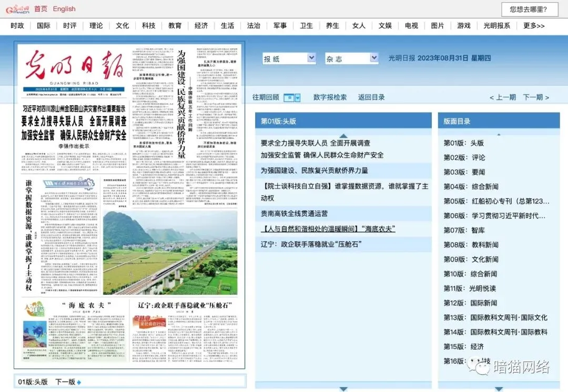Open 数字报检索 search link
568x392 pixels.
tap(330, 97)
